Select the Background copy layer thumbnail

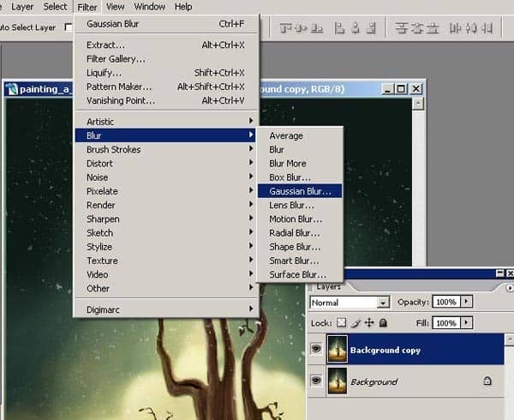pos(338,349)
